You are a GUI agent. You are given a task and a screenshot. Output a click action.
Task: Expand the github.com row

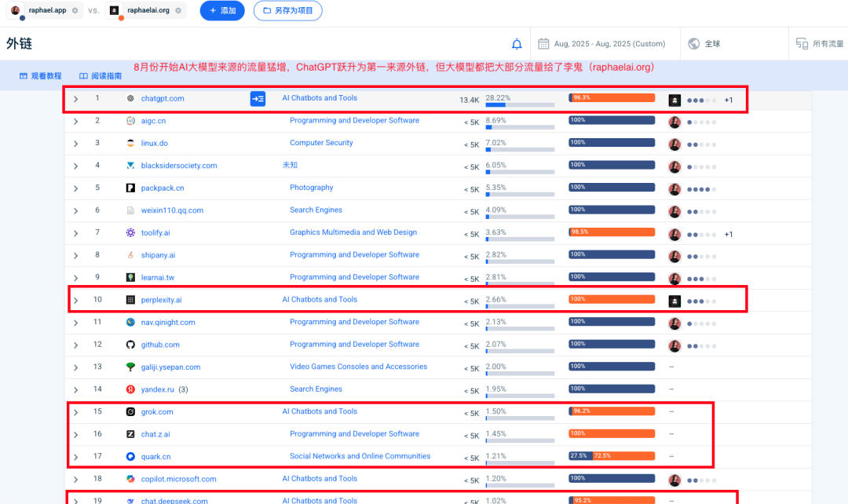75,345
